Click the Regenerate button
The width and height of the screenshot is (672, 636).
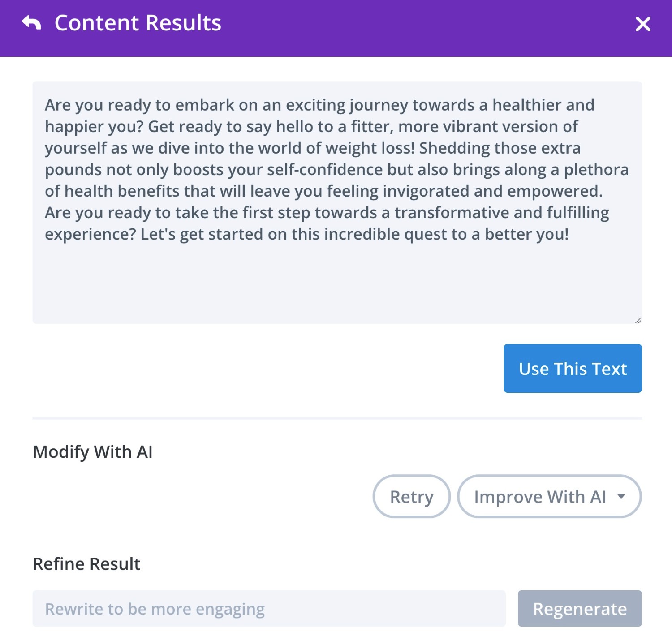click(580, 608)
